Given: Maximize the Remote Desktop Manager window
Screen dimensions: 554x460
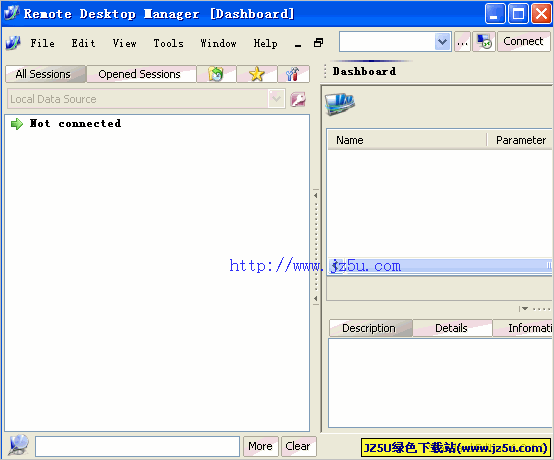Looking at the screenshot, I should (x=518, y=14).
